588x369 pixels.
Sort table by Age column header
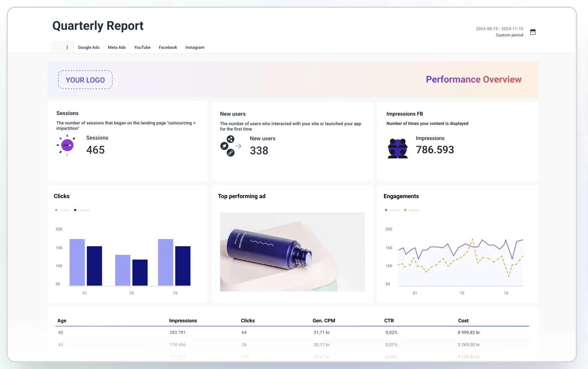62,321
